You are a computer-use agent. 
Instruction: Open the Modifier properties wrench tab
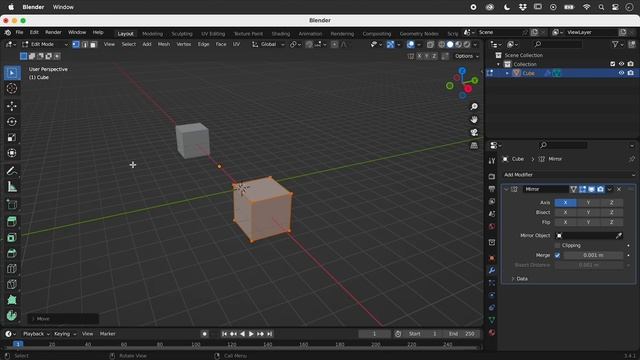click(x=492, y=271)
